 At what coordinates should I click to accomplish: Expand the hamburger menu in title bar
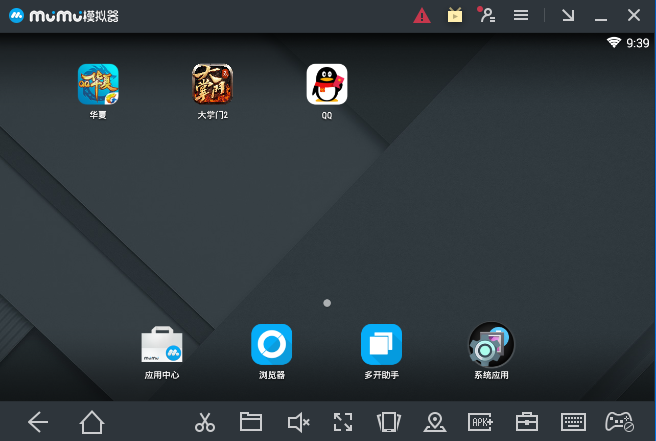pos(521,15)
